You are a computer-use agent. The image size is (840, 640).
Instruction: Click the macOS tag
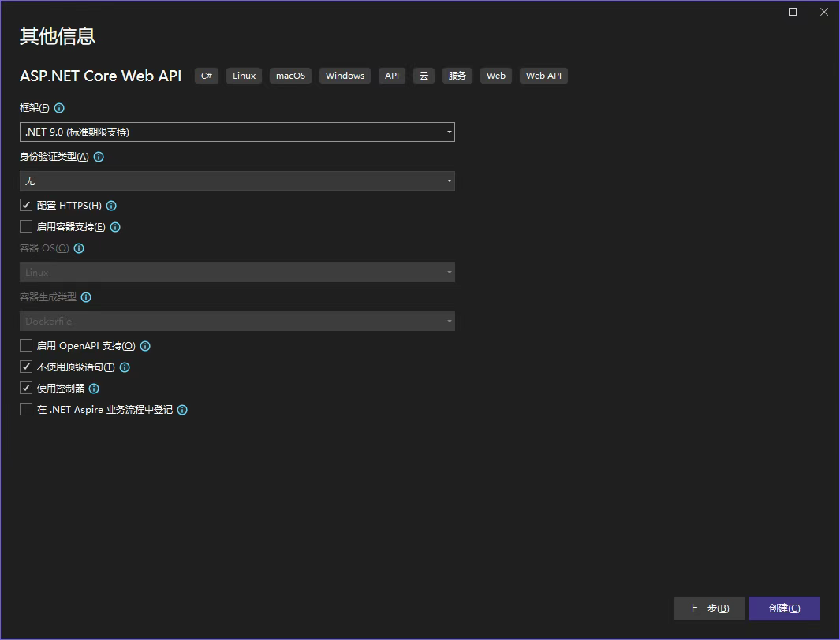(290, 76)
